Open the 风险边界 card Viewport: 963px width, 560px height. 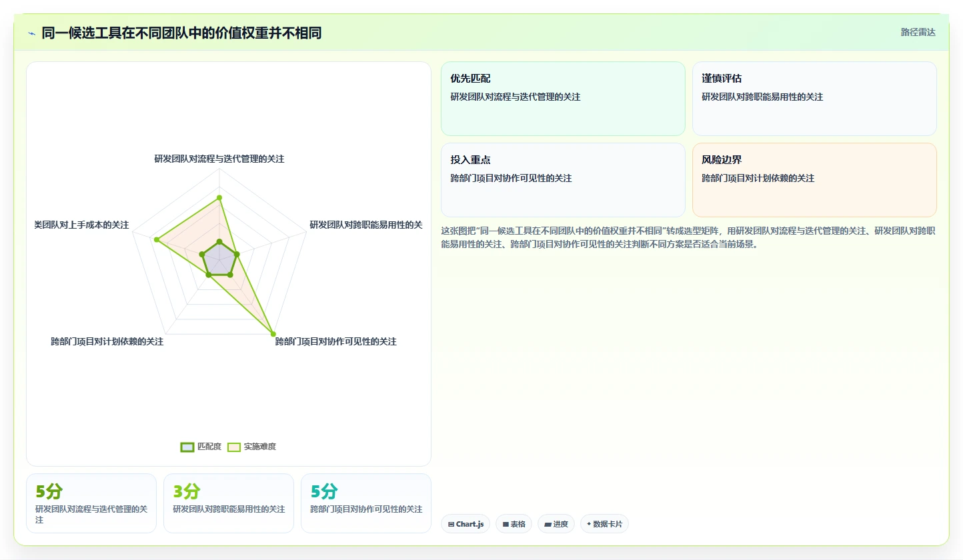click(x=814, y=180)
